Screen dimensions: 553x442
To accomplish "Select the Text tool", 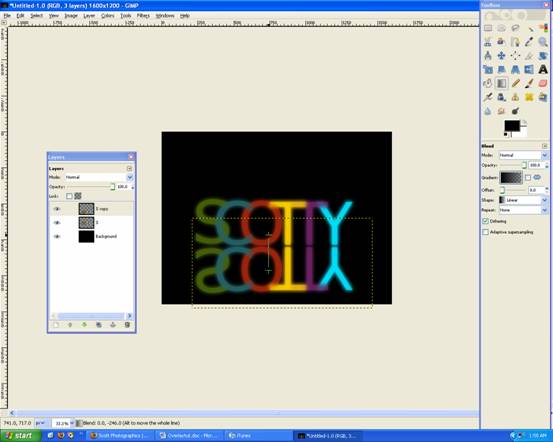I will coord(543,69).
